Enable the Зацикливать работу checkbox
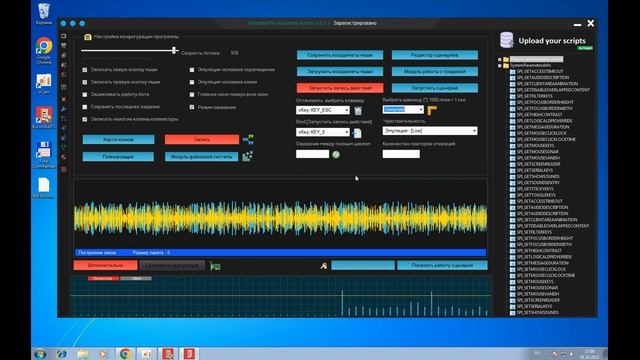The width and height of the screenshot is (640, 360). 85,94
